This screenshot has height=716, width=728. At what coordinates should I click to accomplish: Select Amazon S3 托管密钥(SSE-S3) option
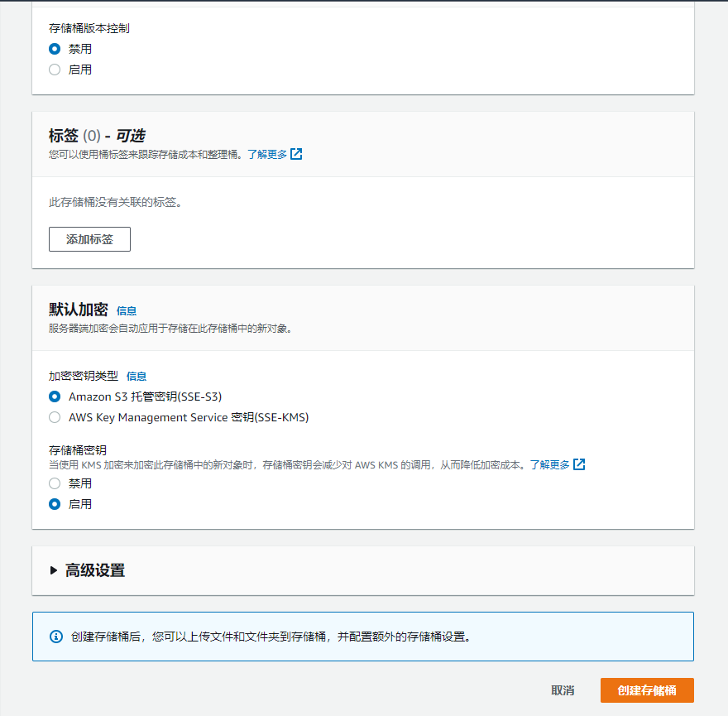pos(55,396)
